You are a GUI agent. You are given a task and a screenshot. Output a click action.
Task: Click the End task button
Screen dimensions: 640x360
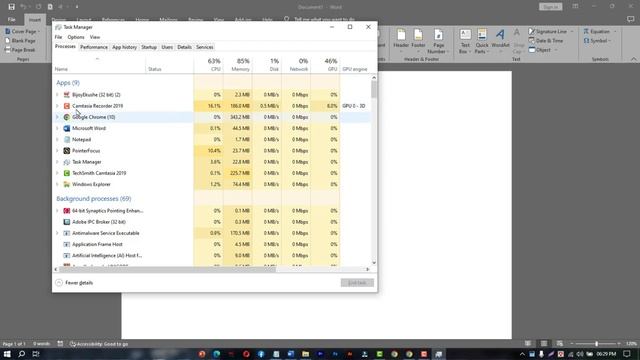[357, 283]
